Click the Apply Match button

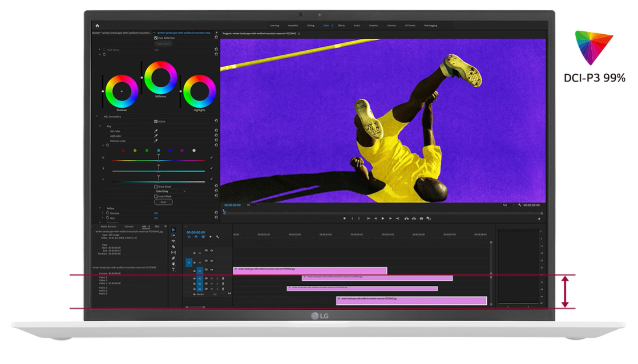pyautogui.click(x=164, y=43)
